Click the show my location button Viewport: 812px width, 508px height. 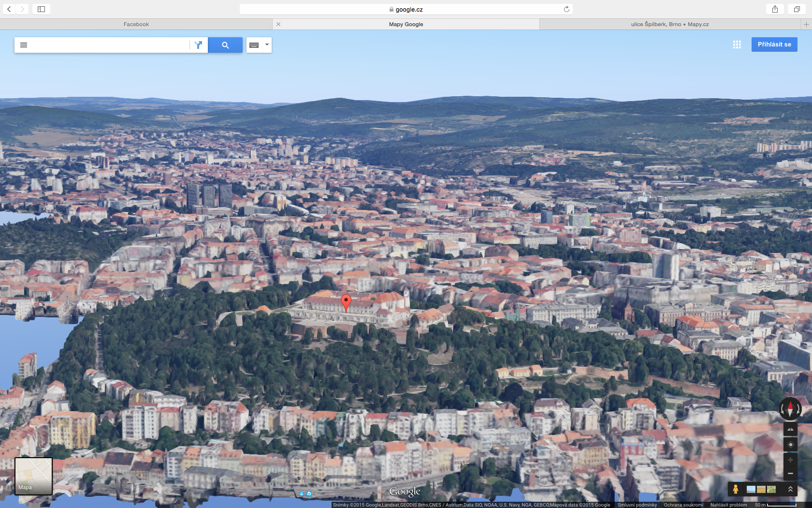[790, 445]
